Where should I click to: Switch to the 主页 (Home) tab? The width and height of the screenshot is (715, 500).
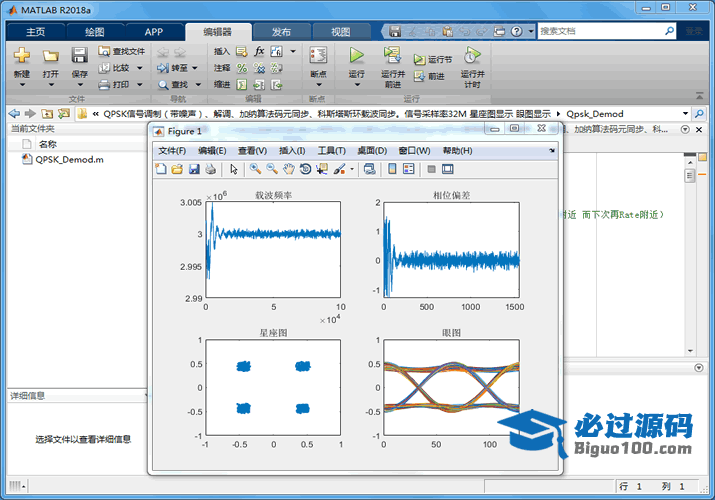(36, 32)
